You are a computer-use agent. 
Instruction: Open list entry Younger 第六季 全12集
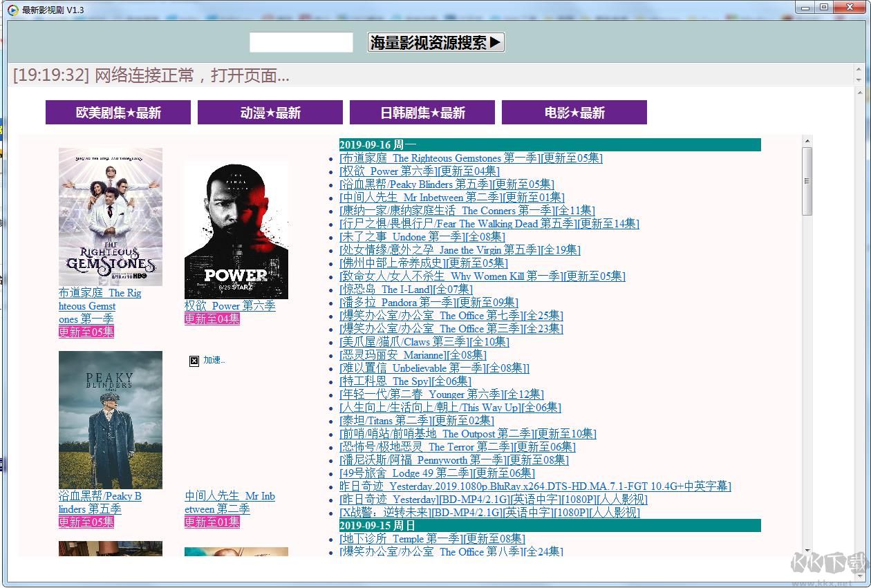[x=441, y=395]
